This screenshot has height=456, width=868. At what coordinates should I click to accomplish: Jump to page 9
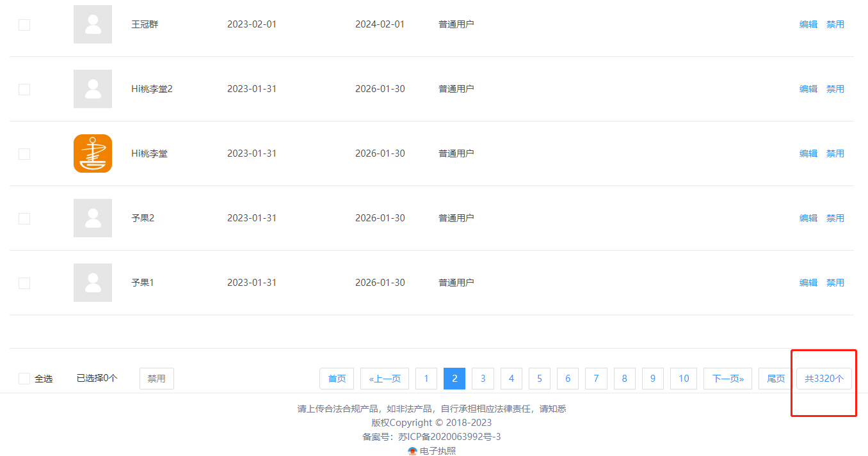click(653, 379)
